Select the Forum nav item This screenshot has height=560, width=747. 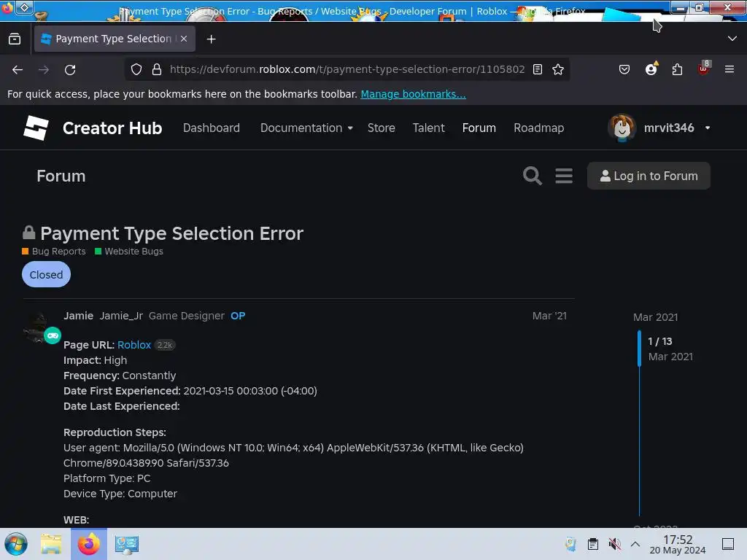tap(479, 128)
